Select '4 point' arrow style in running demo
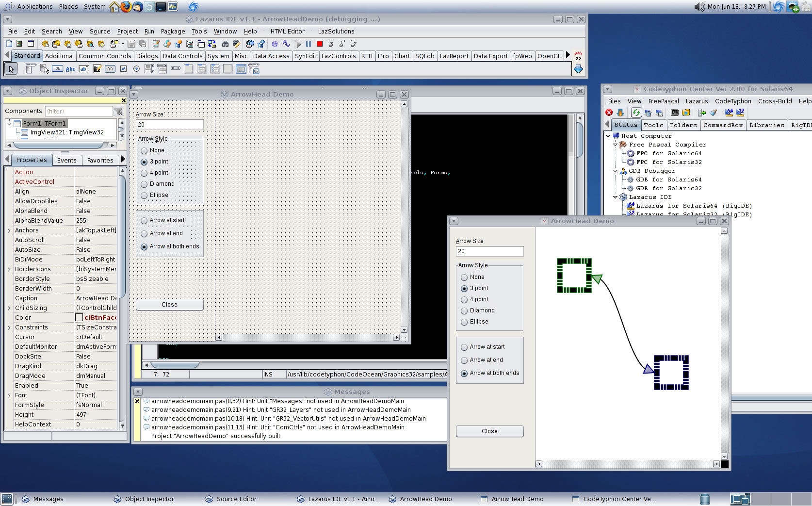The image size is (812, 506). tap(464, 300)
